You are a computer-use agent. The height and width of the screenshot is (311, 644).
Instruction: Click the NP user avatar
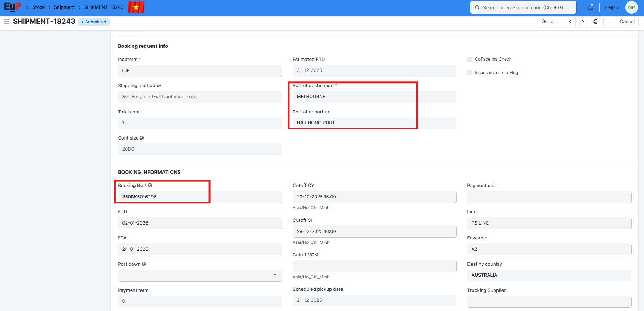point(631,7)
